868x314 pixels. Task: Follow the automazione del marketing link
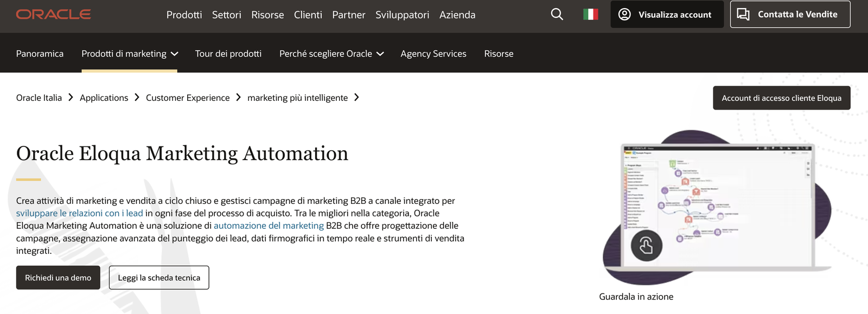tap(269, 226)
